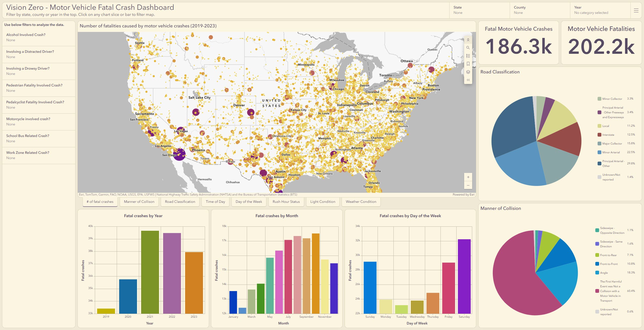
Task: Open the hamburger menu in header
Action: [x=636, y=10]
